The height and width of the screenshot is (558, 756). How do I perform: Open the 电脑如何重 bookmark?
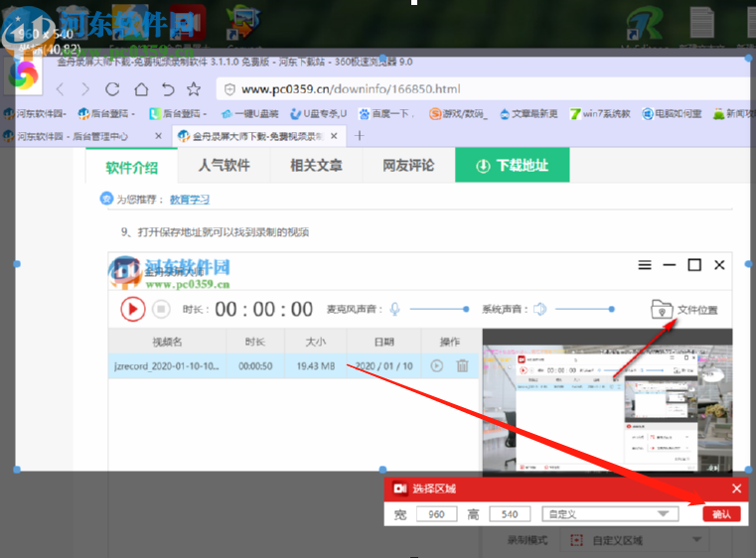click(672, 114)
